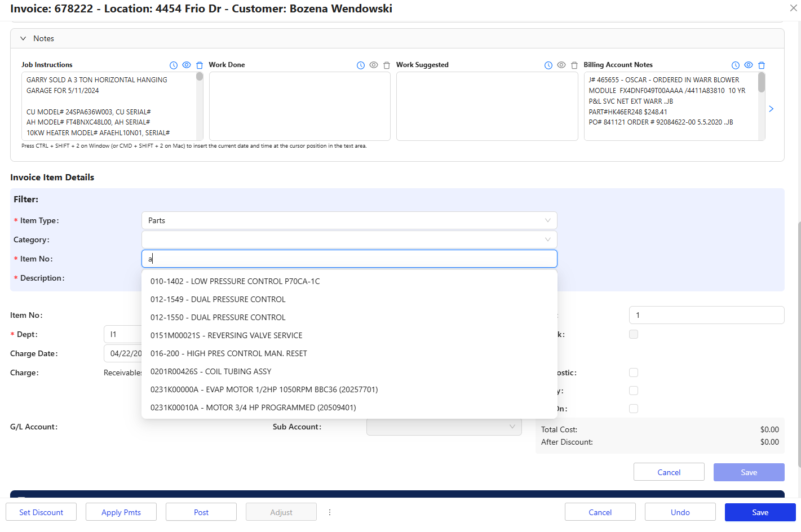
Task: Toggle the checkbox on the 'ostic:' row
Action: [634, 373]
